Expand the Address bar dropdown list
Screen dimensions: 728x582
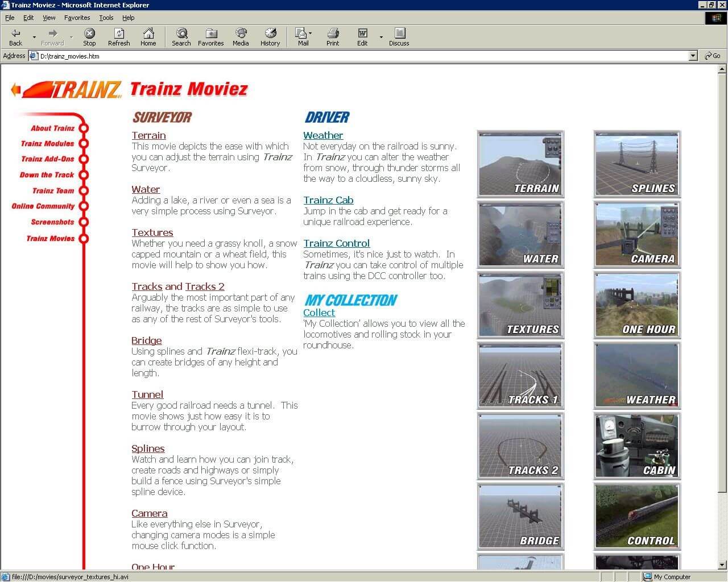coord(693,56)
